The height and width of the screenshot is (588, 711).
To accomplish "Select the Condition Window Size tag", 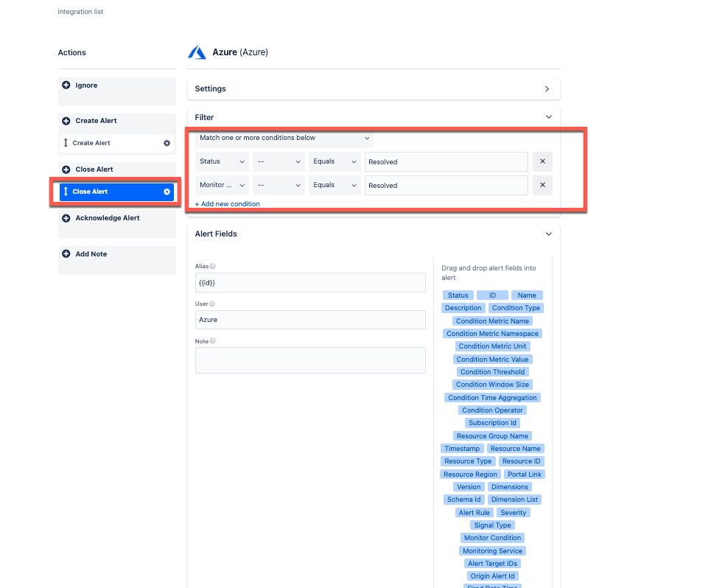I will click(x=492, y=385).
